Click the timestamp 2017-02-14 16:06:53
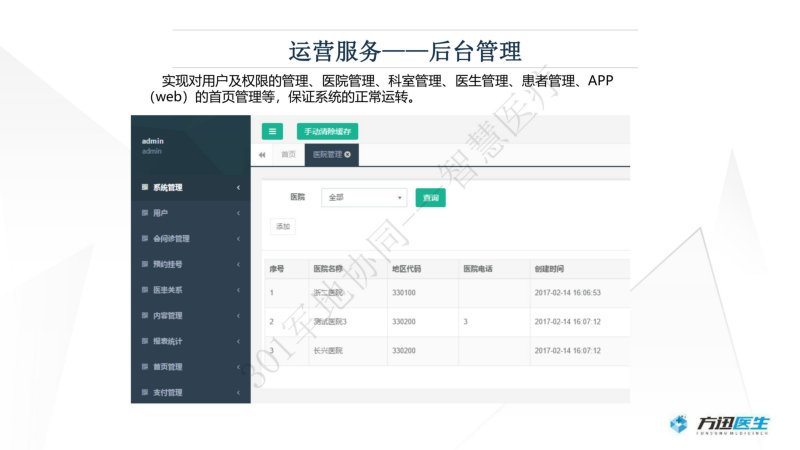 click(567, 293)
